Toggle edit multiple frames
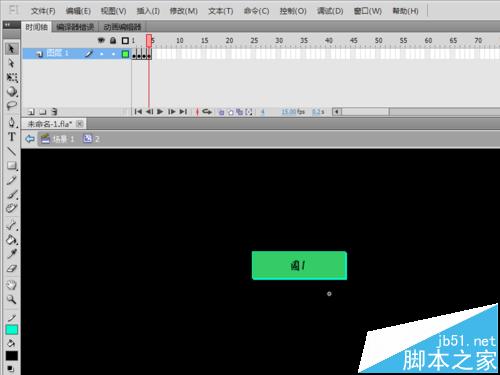Viewport: 500px width, 375px height. tap(240, 112)
